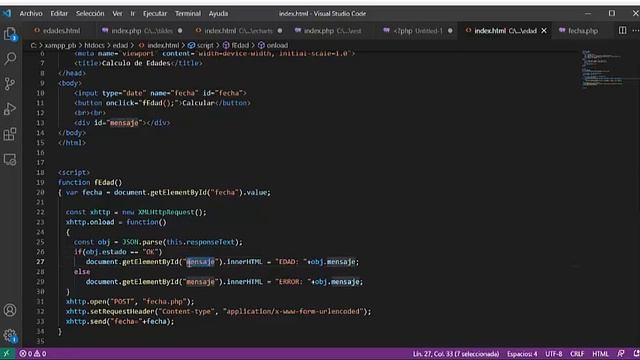Image resolution: width=640 pixels, height=360 pixels.
Task: Change file encoding UTF-8
Action: (x=553, y=353)
